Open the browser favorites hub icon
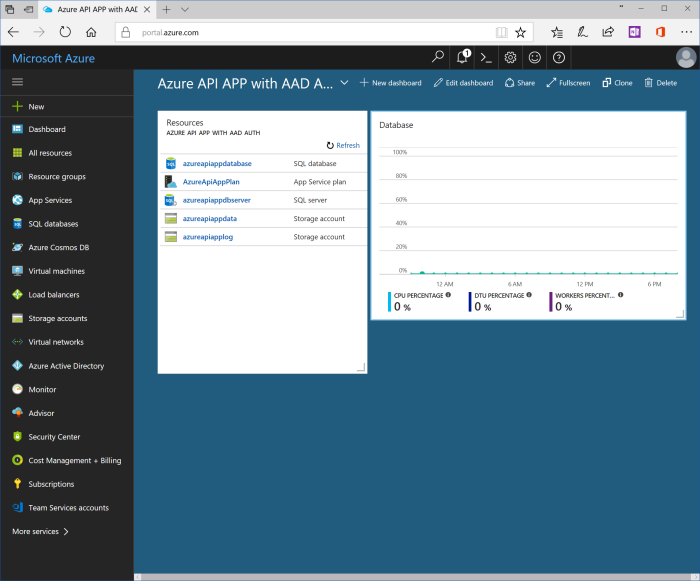Screen dimensions: 700x581 (x=557, y=32)
